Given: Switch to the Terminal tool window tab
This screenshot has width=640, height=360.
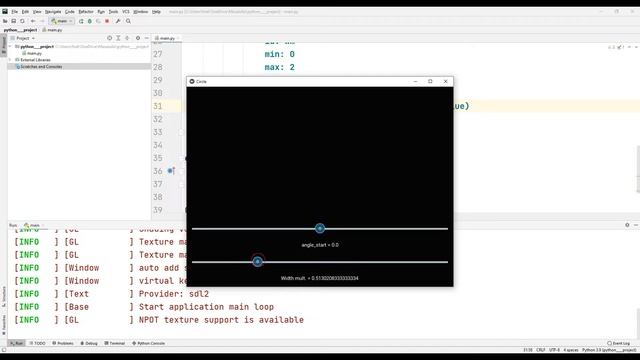Looking at the screenshot, I should point(115,343).
